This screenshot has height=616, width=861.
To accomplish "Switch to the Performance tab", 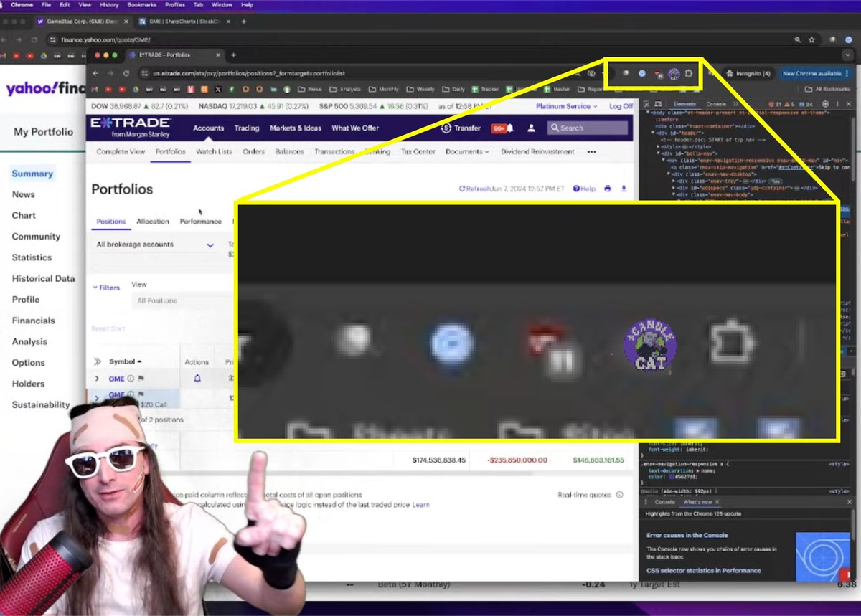I will (200, 222).
